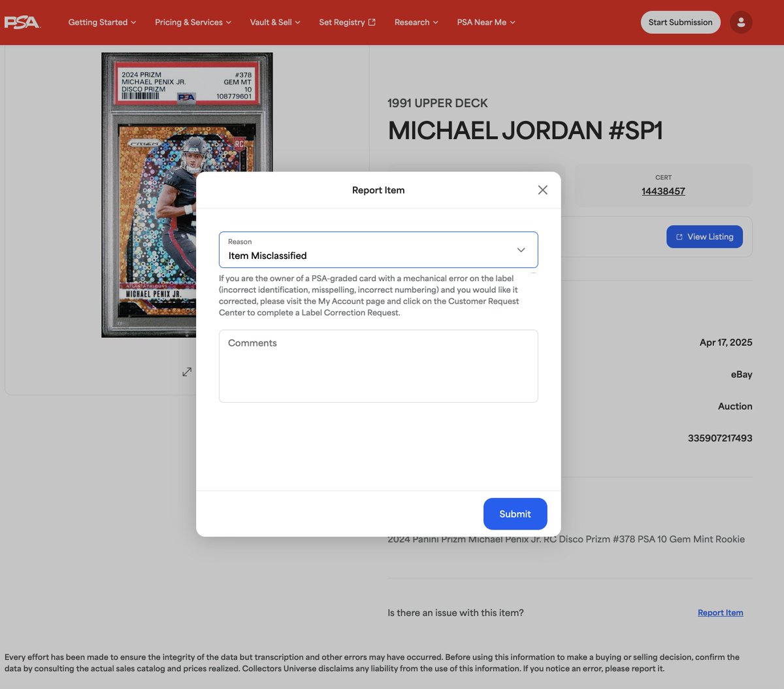Viewport: 784px width, 689px height.
Task: Open PSA Near Me menu
Action: tap(486, 22)
